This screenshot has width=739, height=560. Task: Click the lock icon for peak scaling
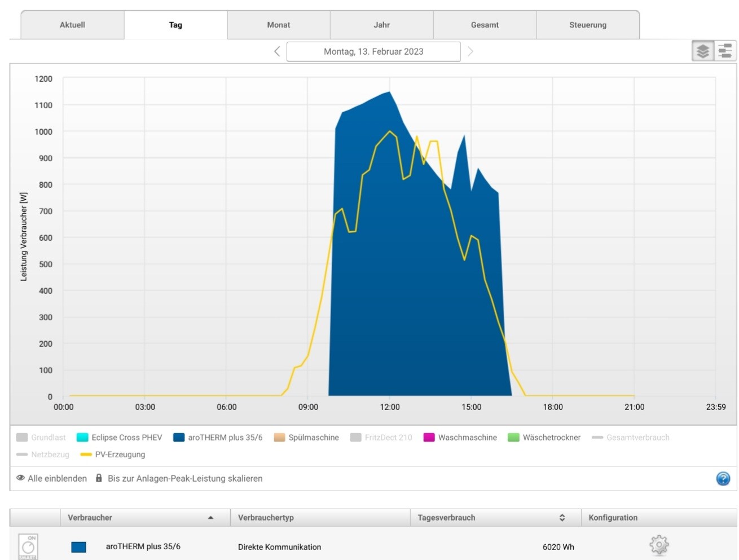point(99,478)
